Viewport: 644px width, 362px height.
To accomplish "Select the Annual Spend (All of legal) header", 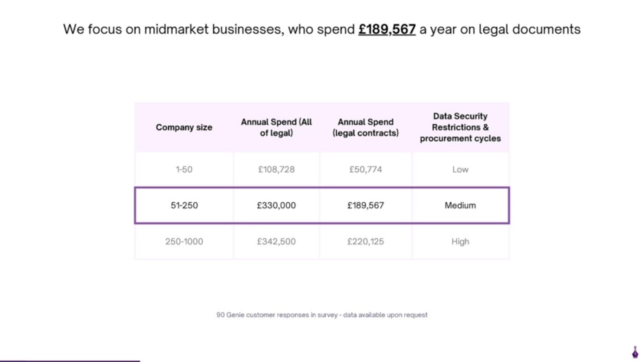I will pos(276,127).
